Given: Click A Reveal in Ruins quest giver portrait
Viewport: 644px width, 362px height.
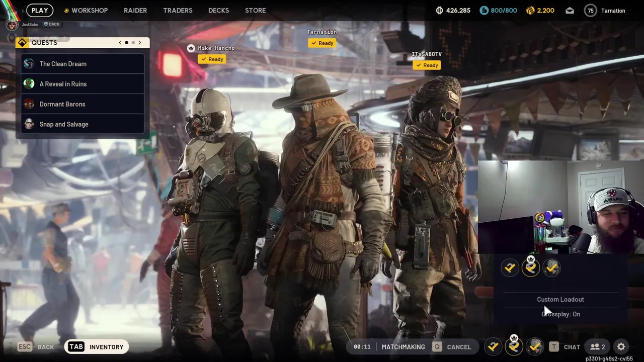Looking at the screenshot, I should tap(29, 84).
